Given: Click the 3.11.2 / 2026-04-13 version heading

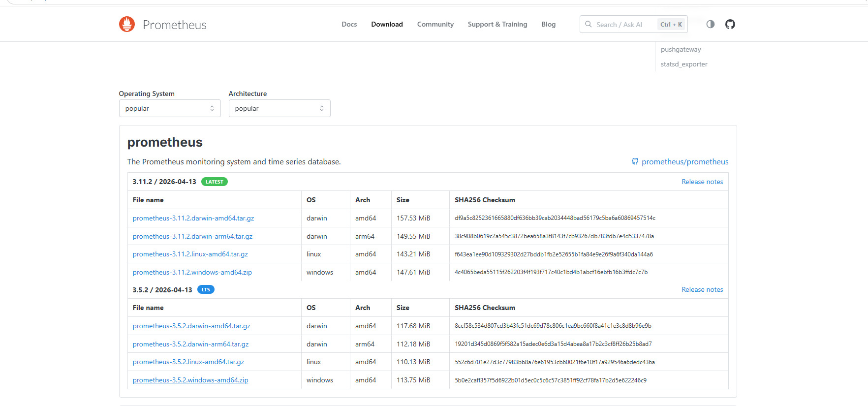Looking at the screenshot, I should pyautogui.click(x=164, y=182).
